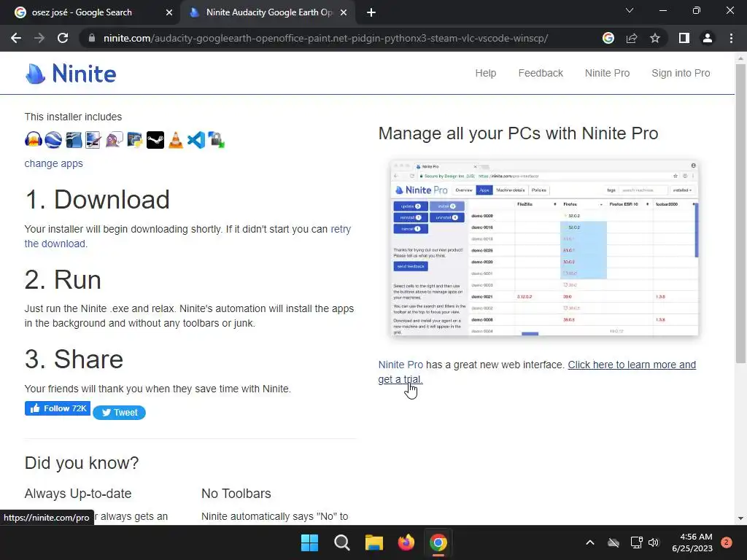Open Click here to learn more link
The image size is (747, 560).
click(632, 365)
